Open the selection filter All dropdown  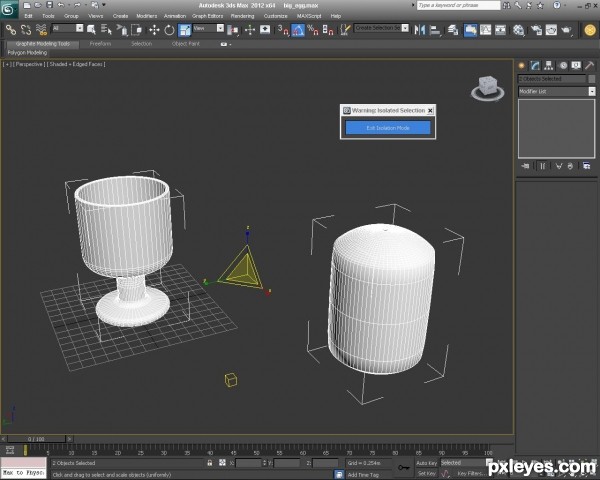tap(79, 28)
